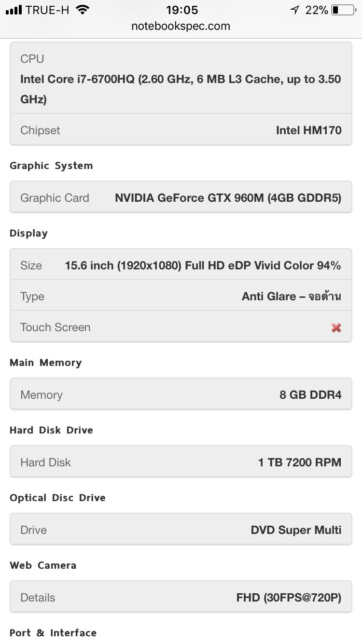The width and height of the screenshot is (362, 644).
Task: Tap the Port & Interface heading
Action: (53, 633)
